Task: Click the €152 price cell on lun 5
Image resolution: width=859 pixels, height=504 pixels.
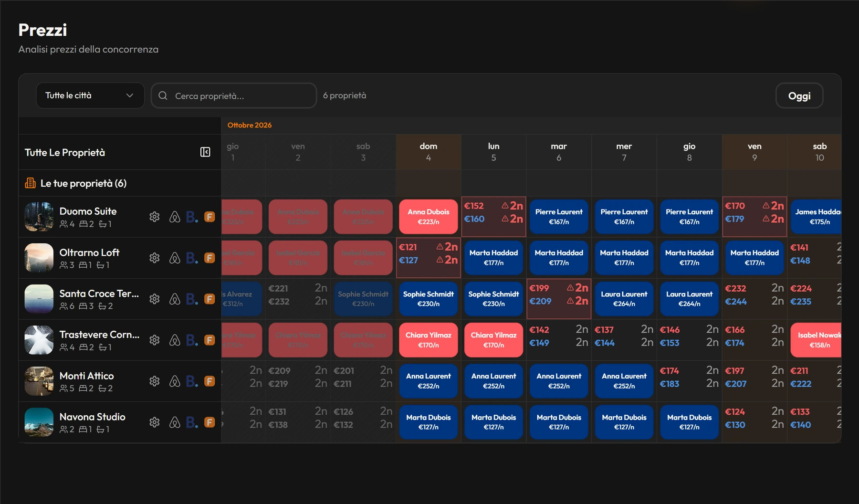Action: tap(474, 206)
